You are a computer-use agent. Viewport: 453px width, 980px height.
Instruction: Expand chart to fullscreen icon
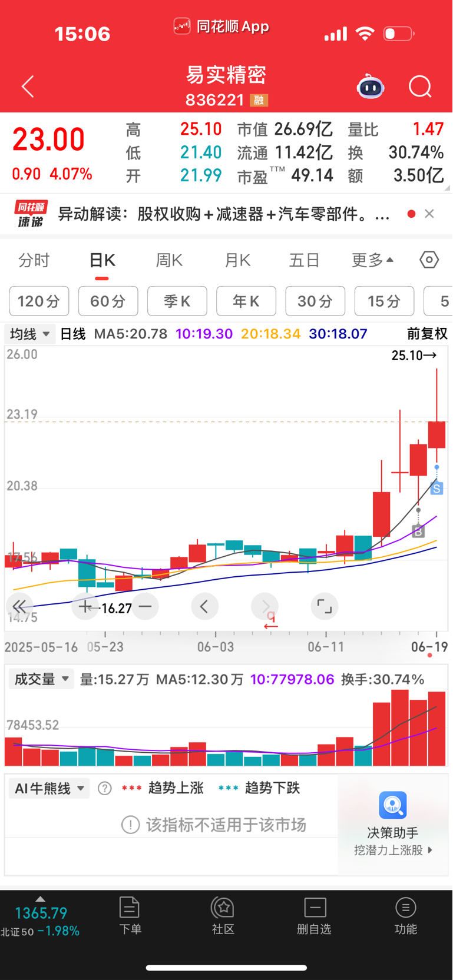324,606
